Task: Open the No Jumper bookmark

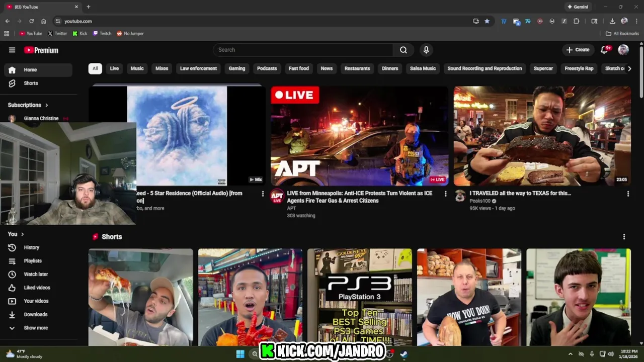Action: point(130,34)
